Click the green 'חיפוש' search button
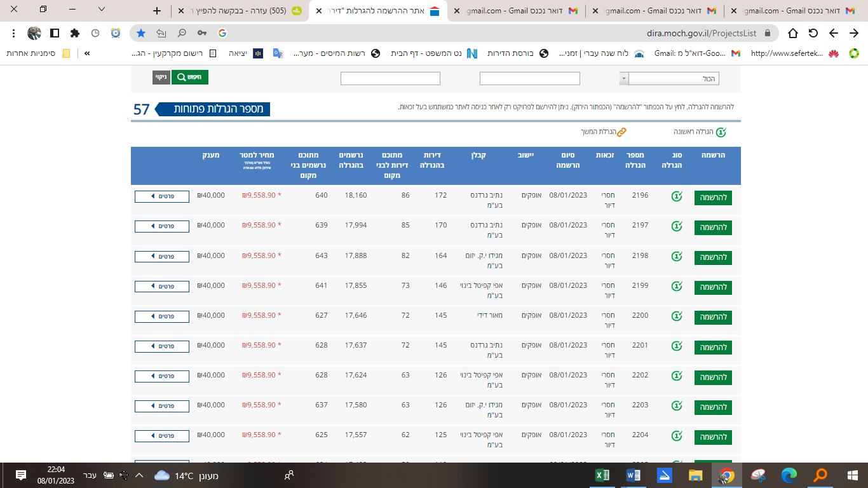Image resolution: width=868 pixels, height=488 pixels. click(189, 78)
